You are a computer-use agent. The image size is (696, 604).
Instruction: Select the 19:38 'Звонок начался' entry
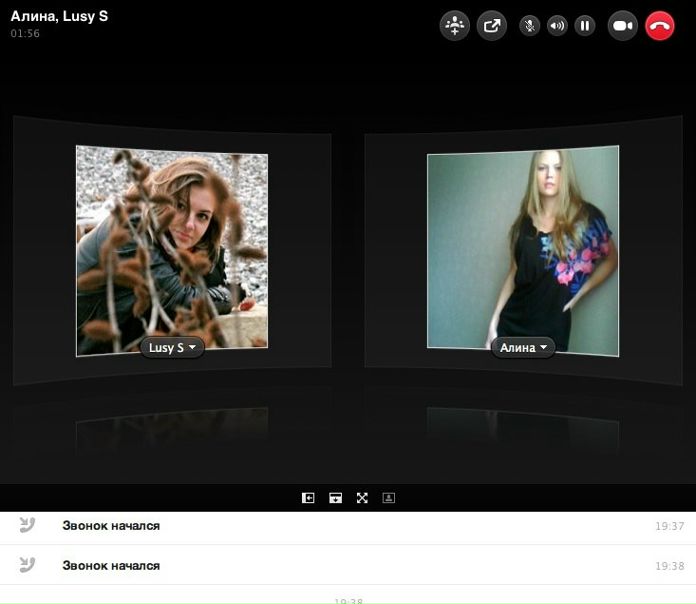click(x=111, y=566)
